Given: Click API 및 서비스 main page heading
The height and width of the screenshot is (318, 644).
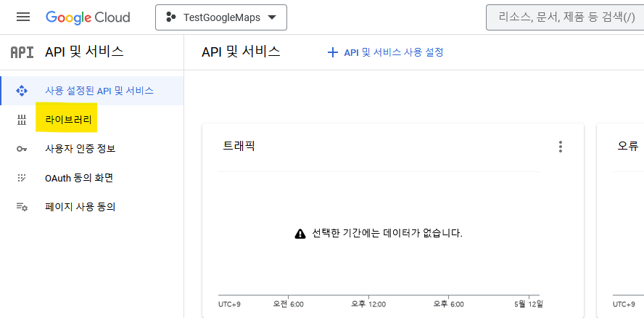Looking at the screenshot, I should click(241, 52).
